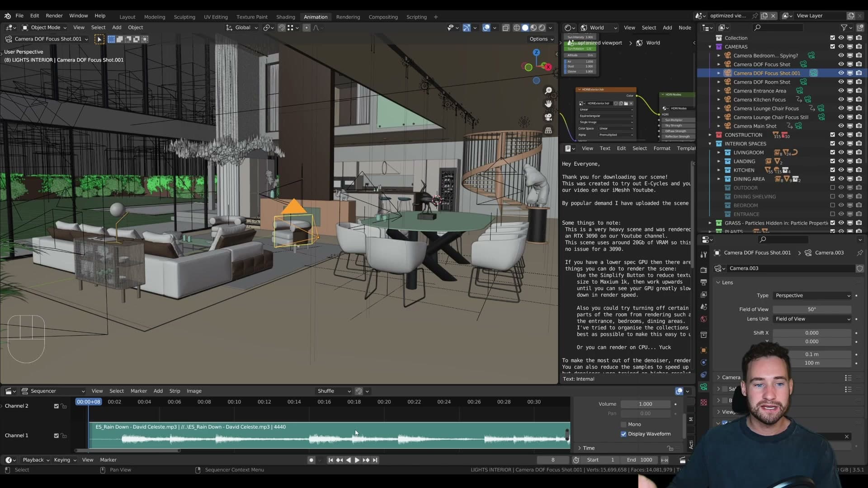The width and height of the screenshot is (868, 488).
Task: Open the Render properties tab
Action: pyautogui.click(x=703, y=270)
